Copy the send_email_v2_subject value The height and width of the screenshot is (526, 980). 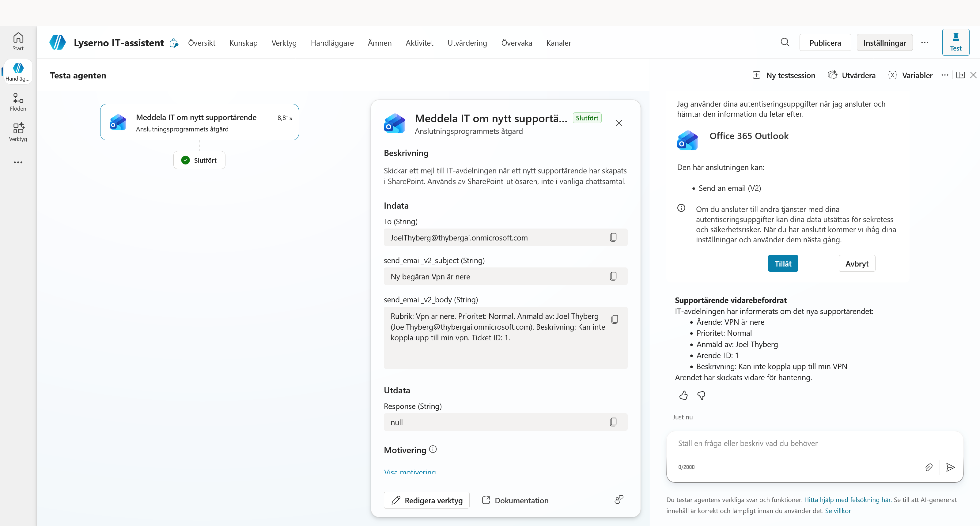click(x=613, y=277)
